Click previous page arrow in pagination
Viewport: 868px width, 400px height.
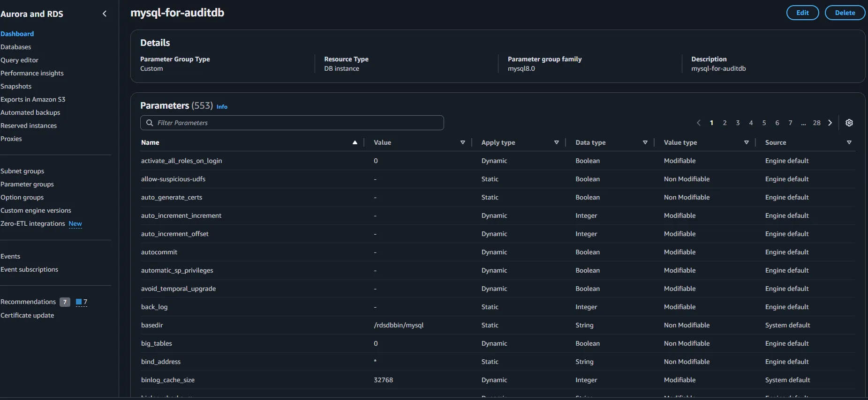tap(698, 123)
